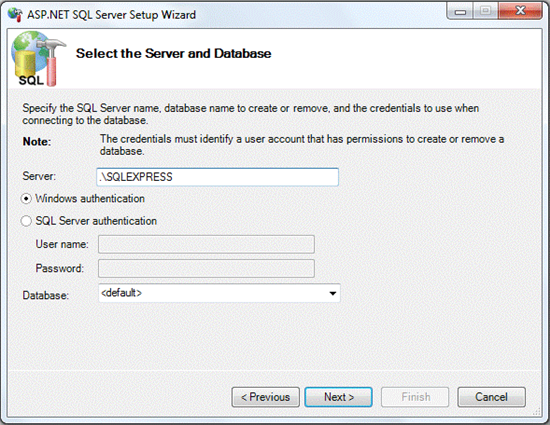The width and height of the screenshot is (550, 425).
Task: Go back with the Previous button
Action: (266, 397)
